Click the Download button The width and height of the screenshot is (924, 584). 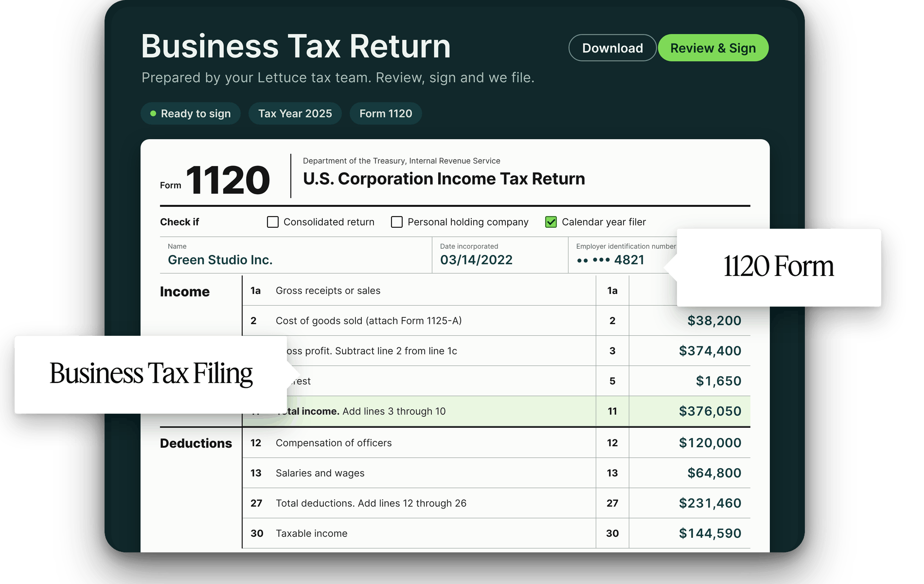pyautogui.click(x=612, y=48)
